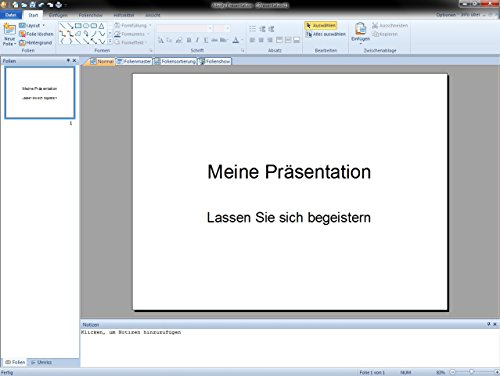Select the Rounded rectangle shape

(94, 26)
